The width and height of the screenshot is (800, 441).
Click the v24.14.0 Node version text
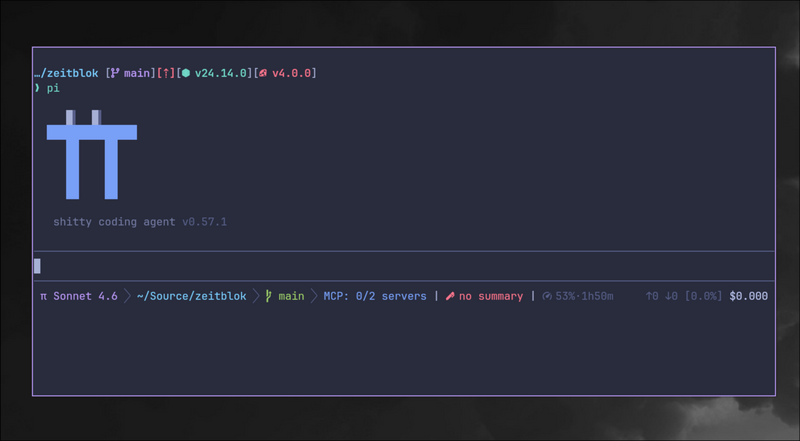(x=221, y=74)
